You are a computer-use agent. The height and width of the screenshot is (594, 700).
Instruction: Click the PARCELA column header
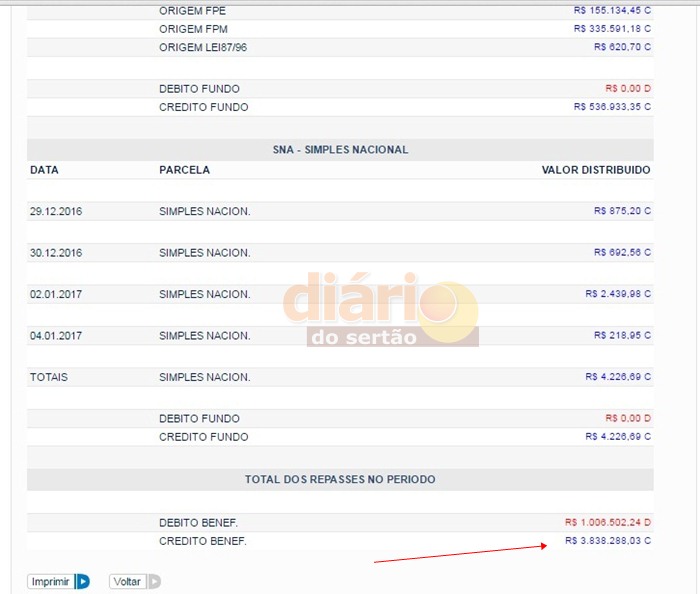click(185, 170)
